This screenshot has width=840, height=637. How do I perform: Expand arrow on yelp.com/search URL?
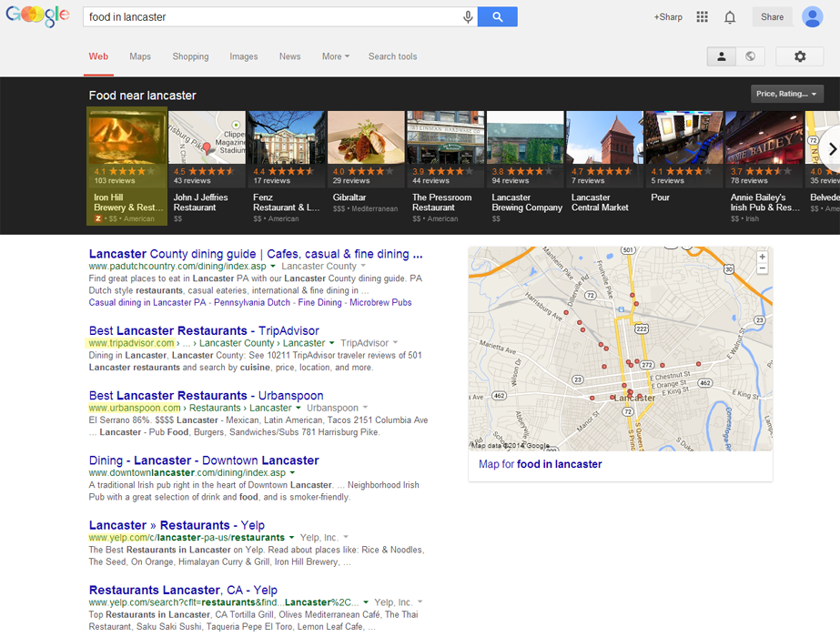tap(366, 602)
